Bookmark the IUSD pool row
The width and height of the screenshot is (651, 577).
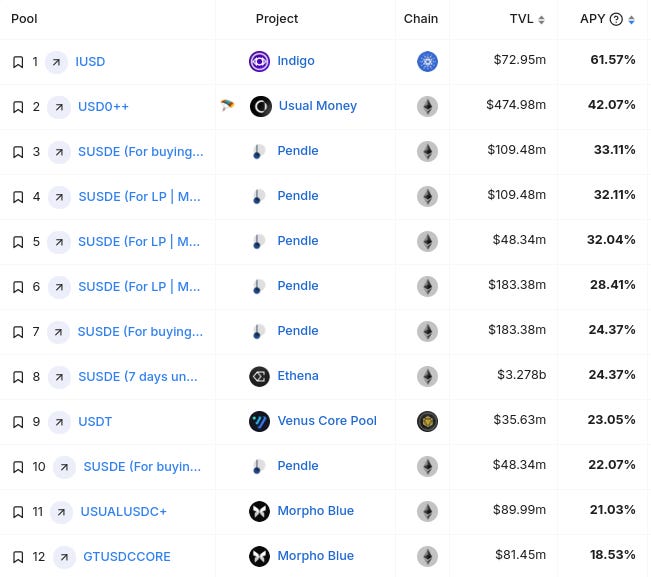[x=18, y=62]
